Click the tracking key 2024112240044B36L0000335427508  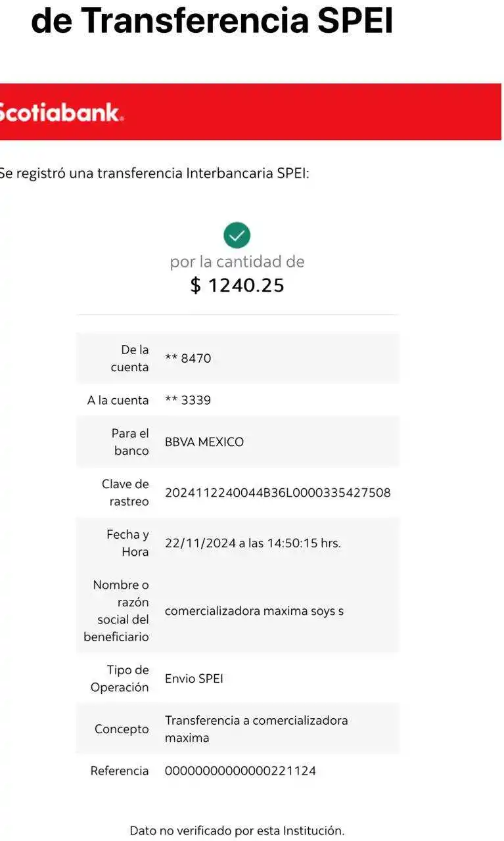[277, 492]
